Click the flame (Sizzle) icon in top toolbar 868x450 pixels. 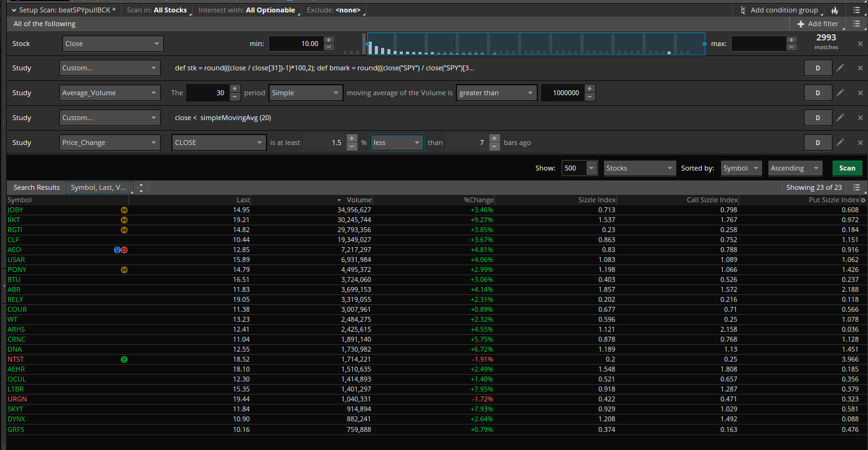pos(834,10)
